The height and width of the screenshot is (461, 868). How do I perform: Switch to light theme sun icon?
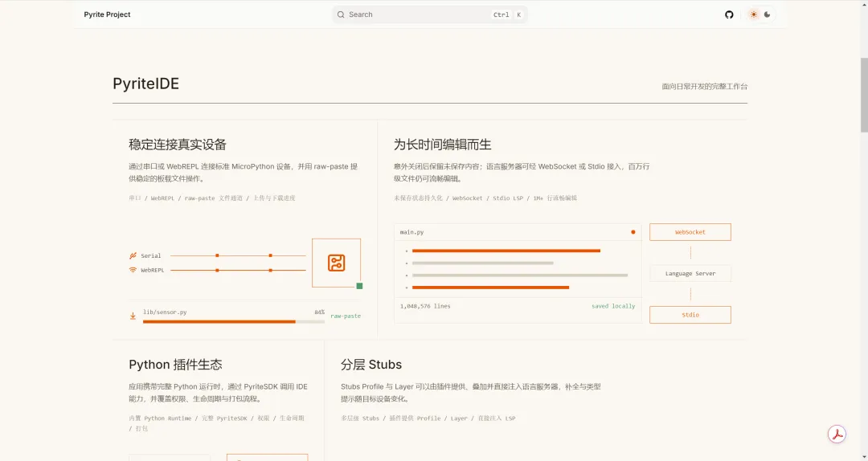coord(753,14)
